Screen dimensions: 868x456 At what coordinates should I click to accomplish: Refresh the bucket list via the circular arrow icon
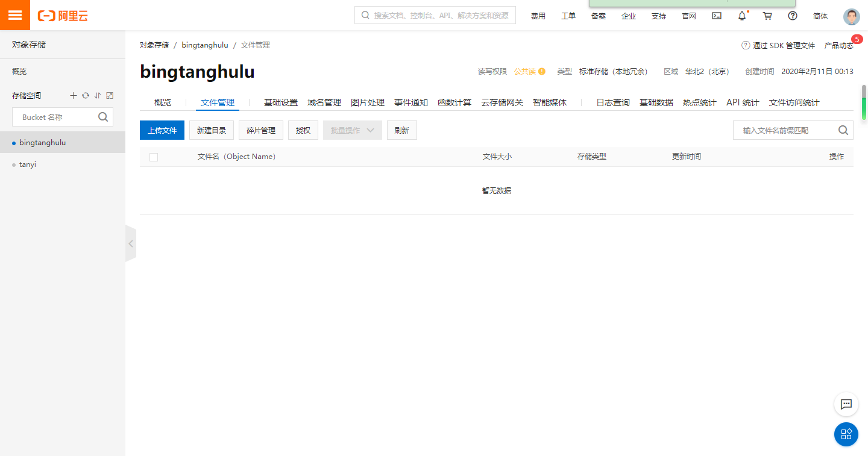click(85, 95)
